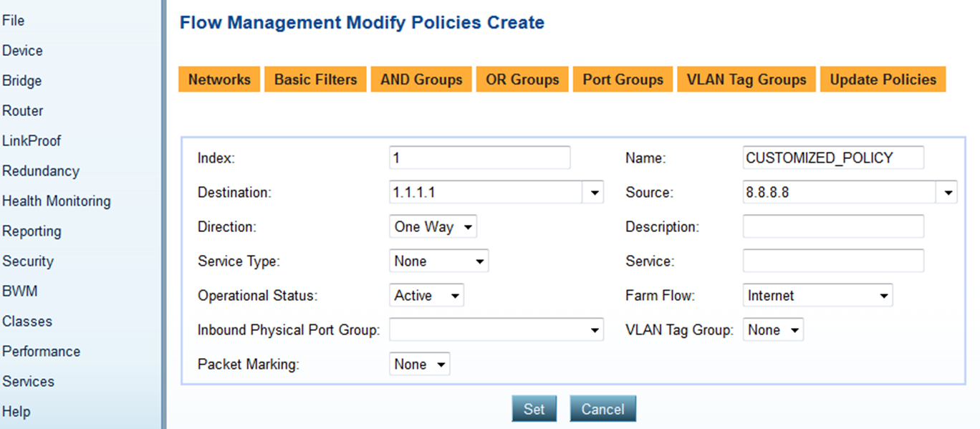Change the Direction dropdown value
The image size is (980, 429).
pyautogui.click(x=433, y=227)
